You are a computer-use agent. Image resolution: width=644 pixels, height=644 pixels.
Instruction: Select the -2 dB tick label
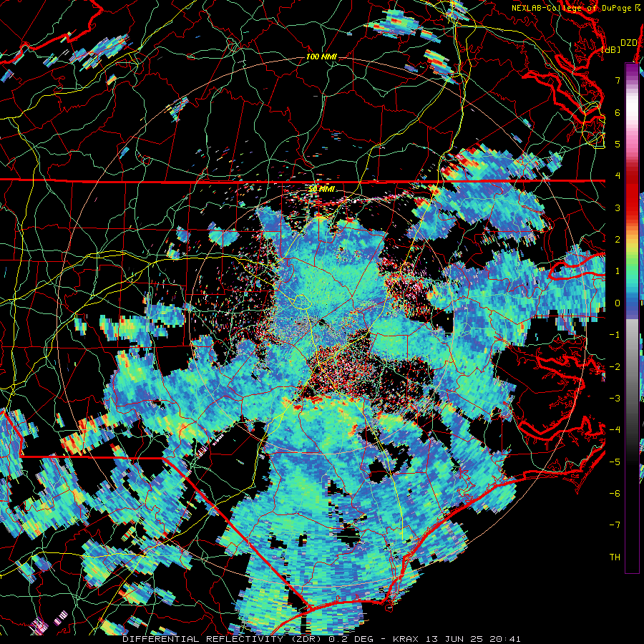pyautogui.click(x=615, y=367)
